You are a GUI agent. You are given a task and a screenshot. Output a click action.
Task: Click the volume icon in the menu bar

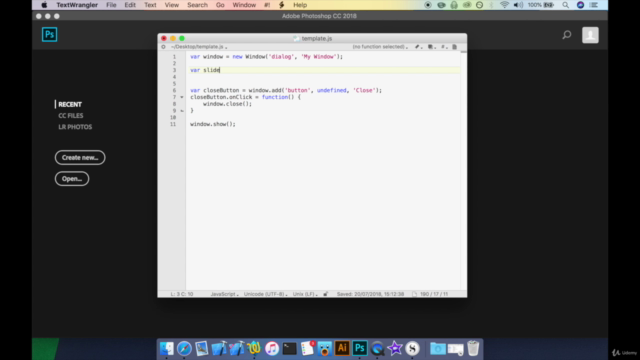pyautogui.click(x=518, y=5)
